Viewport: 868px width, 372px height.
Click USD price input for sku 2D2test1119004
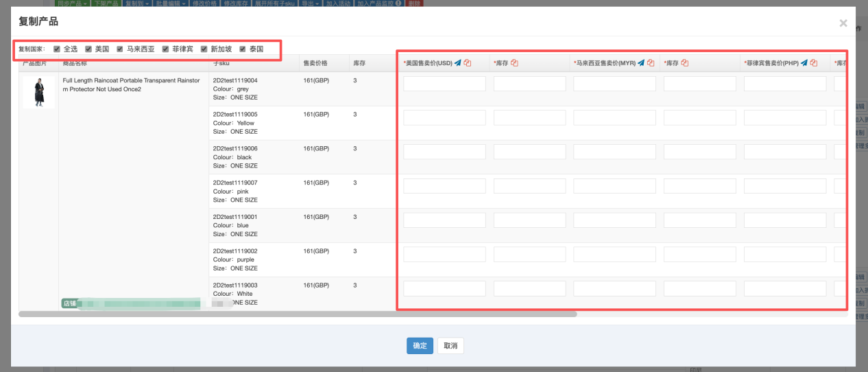click(444, 84)
